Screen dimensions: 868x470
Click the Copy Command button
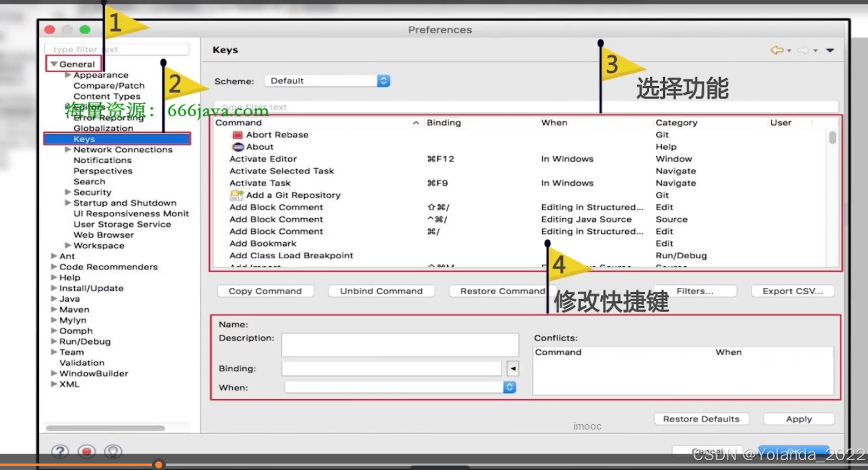(x=266, y=291)
